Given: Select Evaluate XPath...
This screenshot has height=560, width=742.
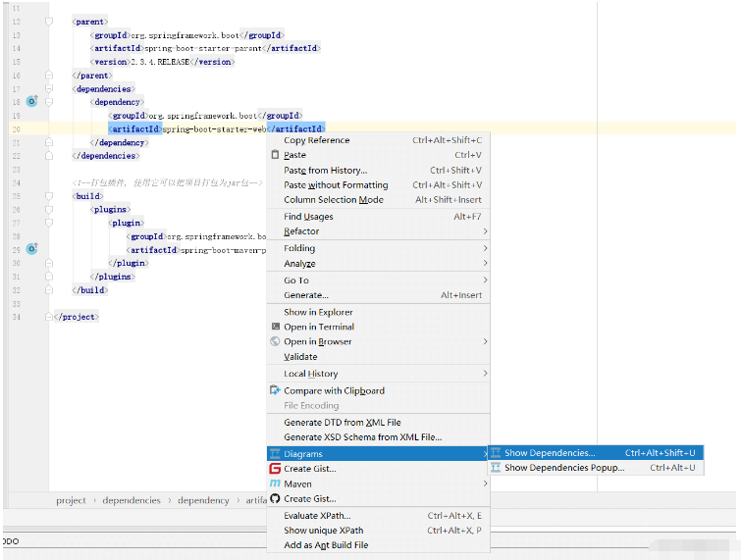Looking at the screenshot, I should tap(378, 516).
